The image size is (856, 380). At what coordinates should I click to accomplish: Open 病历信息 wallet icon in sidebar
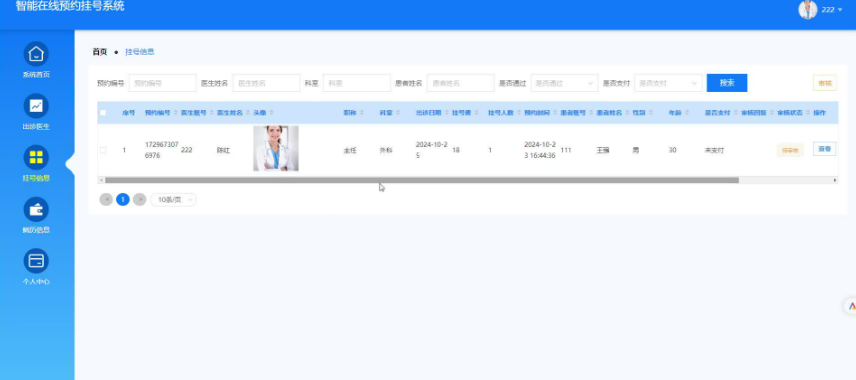point(36,210)
